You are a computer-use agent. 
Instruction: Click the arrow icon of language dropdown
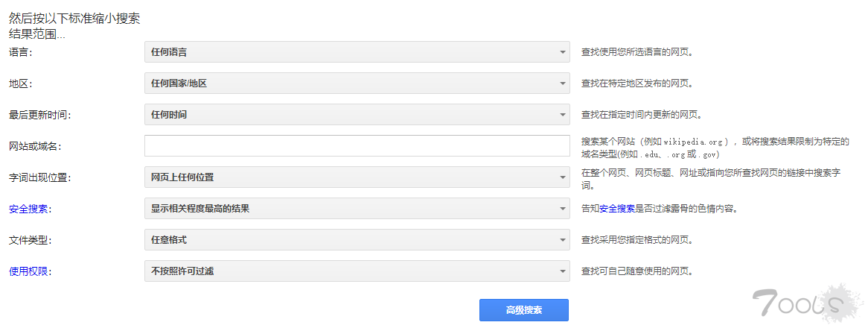pyautogui.click(x=562, y=53)
